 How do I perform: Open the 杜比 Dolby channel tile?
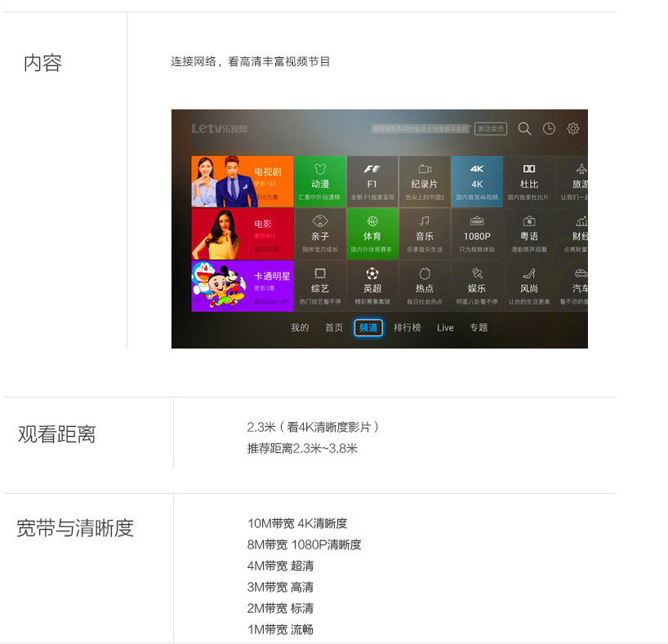pos(529,181)
